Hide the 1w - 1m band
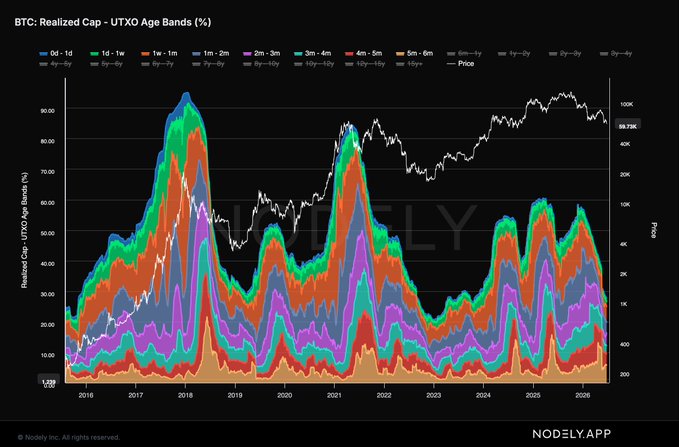The image size is (679, 447). pyautogui.click(x=159, y=53)
